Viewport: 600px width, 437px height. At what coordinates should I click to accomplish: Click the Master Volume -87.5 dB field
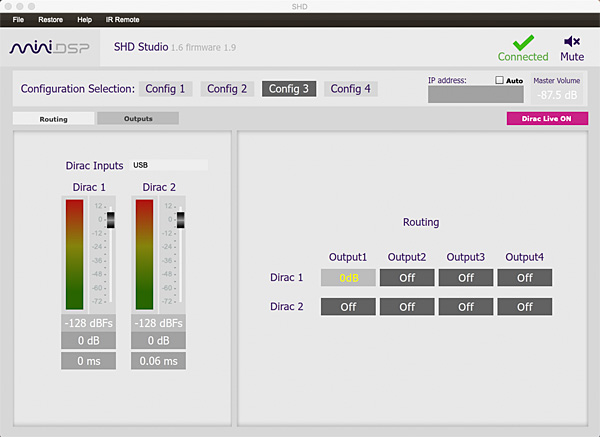tap(557, 95)
